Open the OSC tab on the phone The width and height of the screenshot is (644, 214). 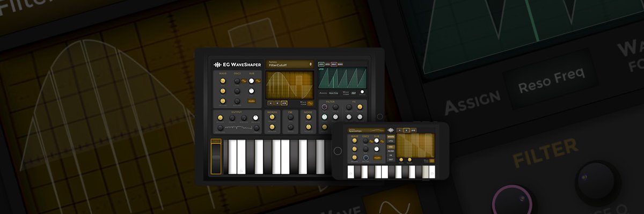[x=391, y=147]
